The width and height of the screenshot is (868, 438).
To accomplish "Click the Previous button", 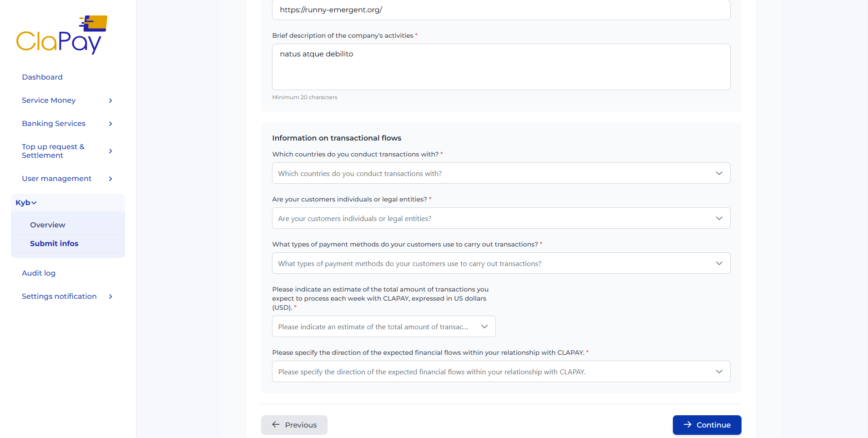I will [x=294, y=424].
